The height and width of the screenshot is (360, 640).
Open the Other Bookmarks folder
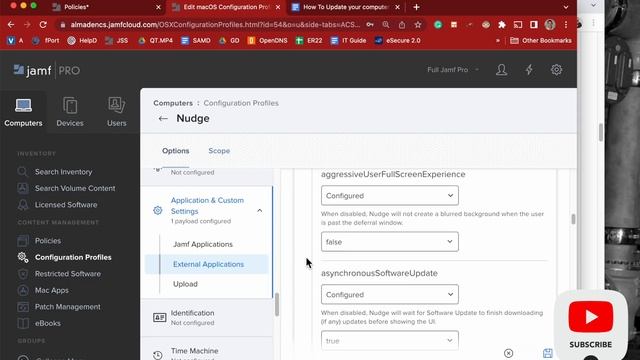[x=540, y=41]
